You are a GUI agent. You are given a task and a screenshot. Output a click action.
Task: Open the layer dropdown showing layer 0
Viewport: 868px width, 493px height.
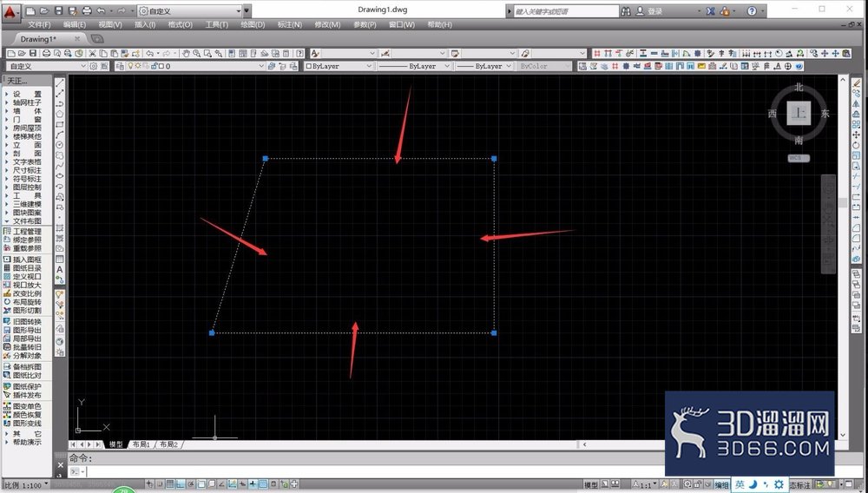(188, 66)
